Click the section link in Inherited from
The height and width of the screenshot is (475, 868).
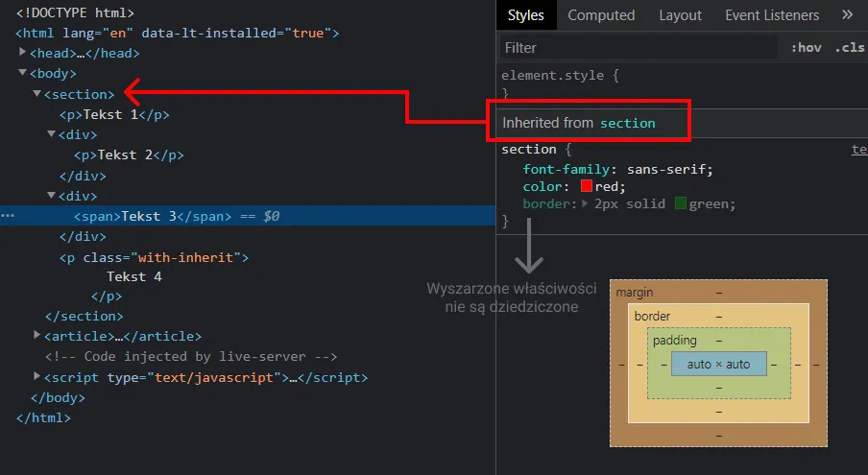[x=628, y=124]
